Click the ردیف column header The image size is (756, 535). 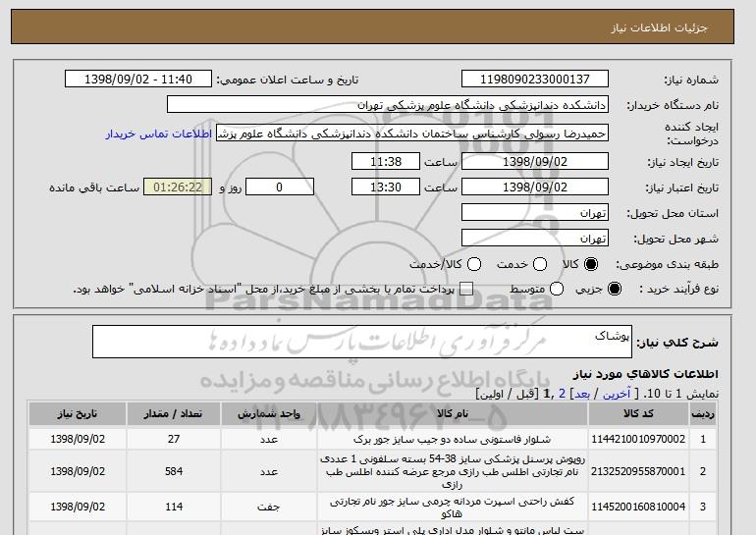(x=703, y=414)
